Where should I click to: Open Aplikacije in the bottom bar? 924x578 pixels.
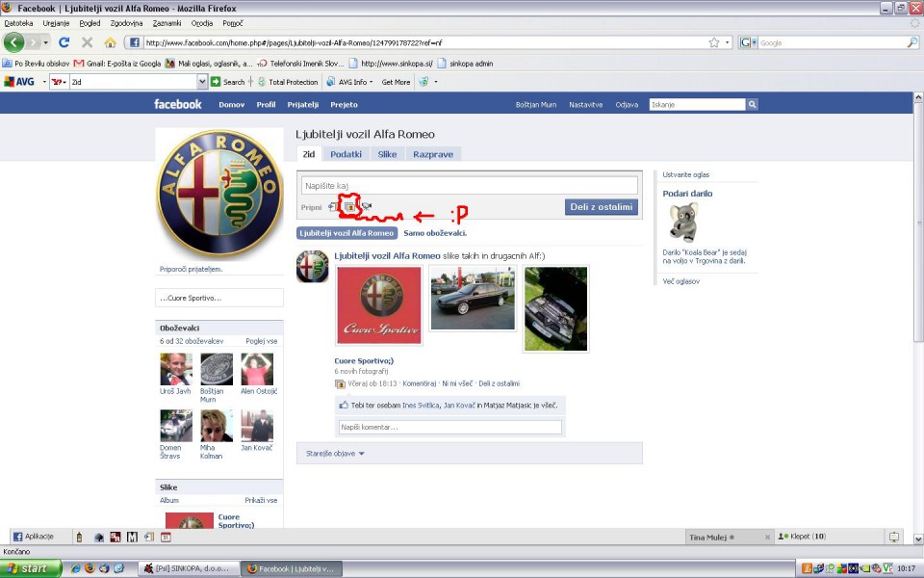tap(34, 537)
